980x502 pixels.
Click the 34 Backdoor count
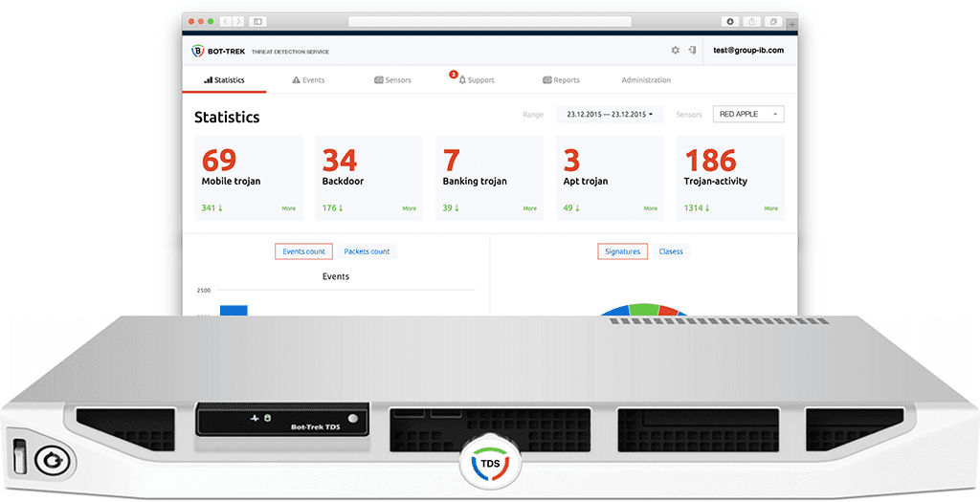340,161
